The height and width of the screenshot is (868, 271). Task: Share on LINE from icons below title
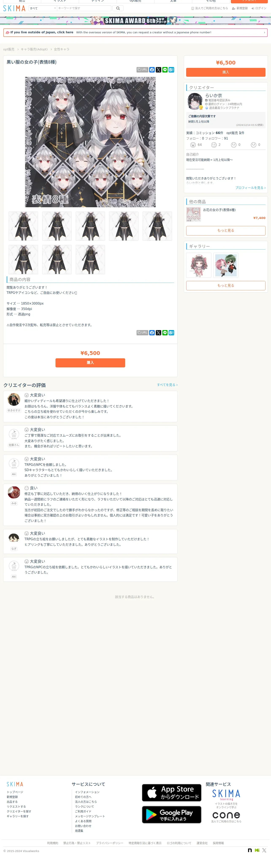(165, 70)
